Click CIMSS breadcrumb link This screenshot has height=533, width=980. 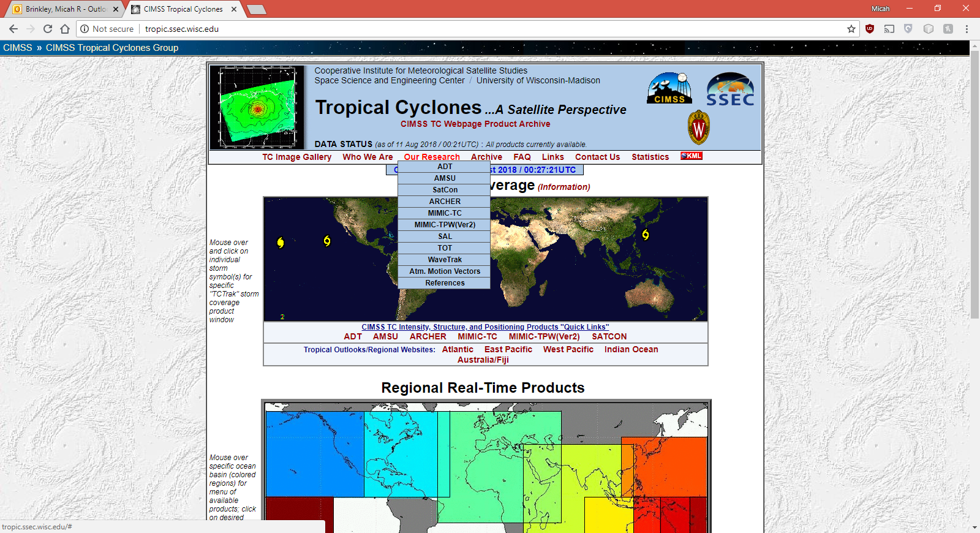click(18, 48)
